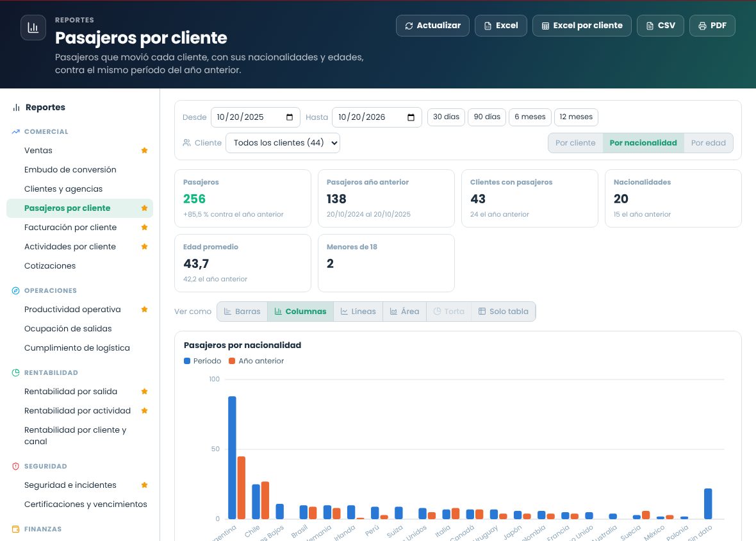Set range to 6 meses

pyautogui.click(x=530, y=117)
